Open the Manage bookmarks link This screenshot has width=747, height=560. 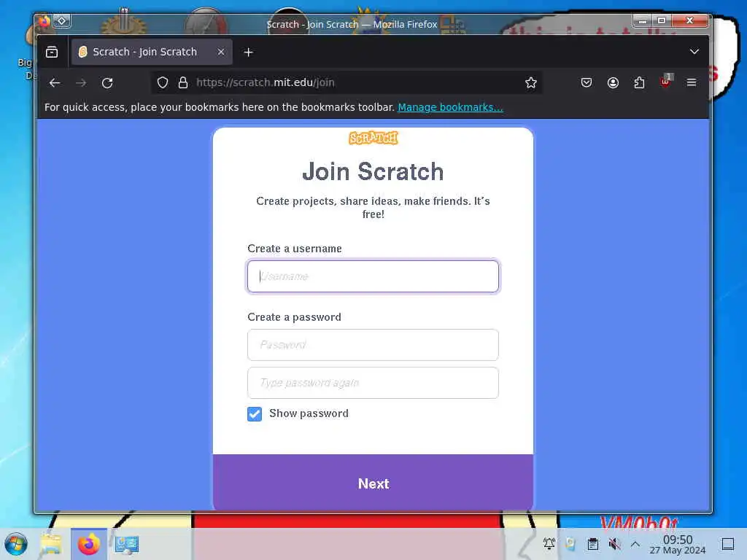coord(450,107)
